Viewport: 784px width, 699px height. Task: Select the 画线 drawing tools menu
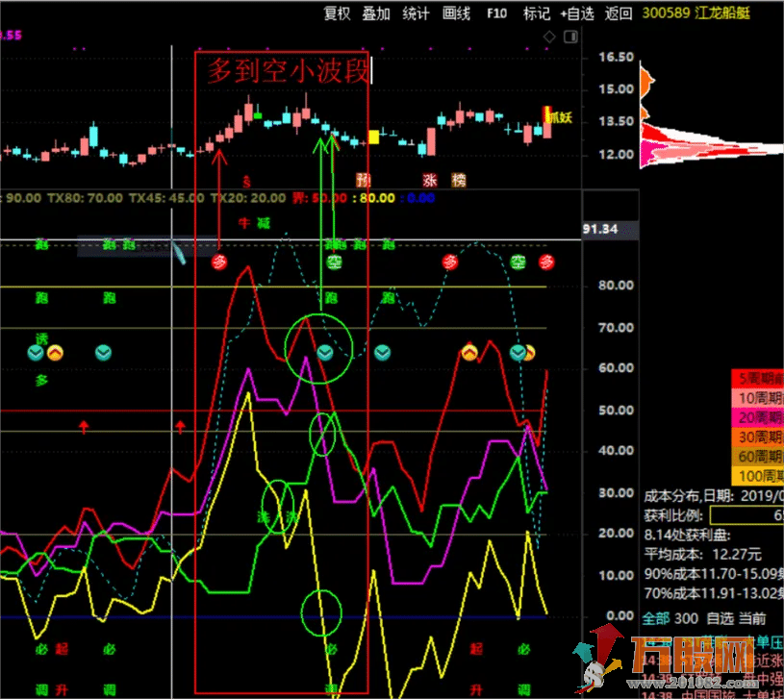click(x=456, y=13)
